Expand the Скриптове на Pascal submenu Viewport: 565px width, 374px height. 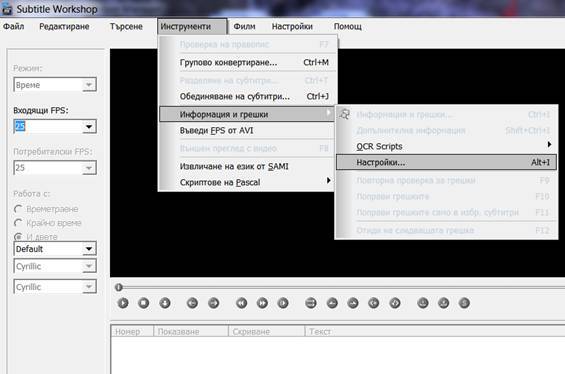(247, 182)
